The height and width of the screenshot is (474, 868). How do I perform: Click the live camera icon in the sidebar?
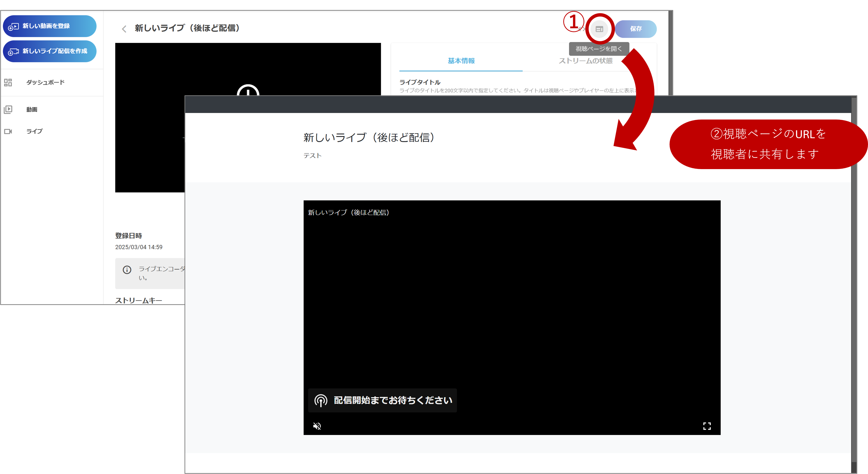tap(8, 131)
